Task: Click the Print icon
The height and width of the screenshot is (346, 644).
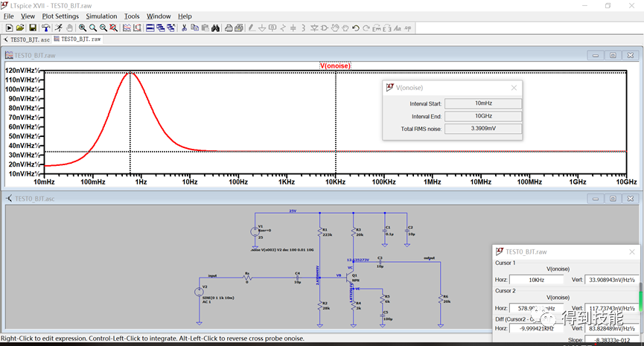Action: click(239, 28)
